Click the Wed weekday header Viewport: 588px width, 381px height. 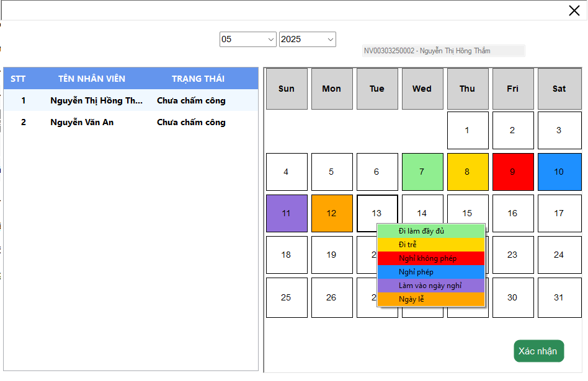pos(422,89)
